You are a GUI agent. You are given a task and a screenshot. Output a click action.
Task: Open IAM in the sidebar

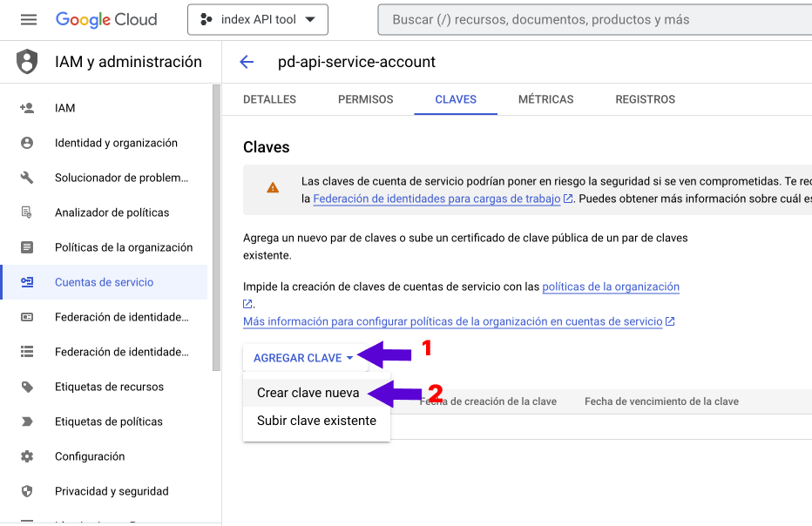[104, 108]
